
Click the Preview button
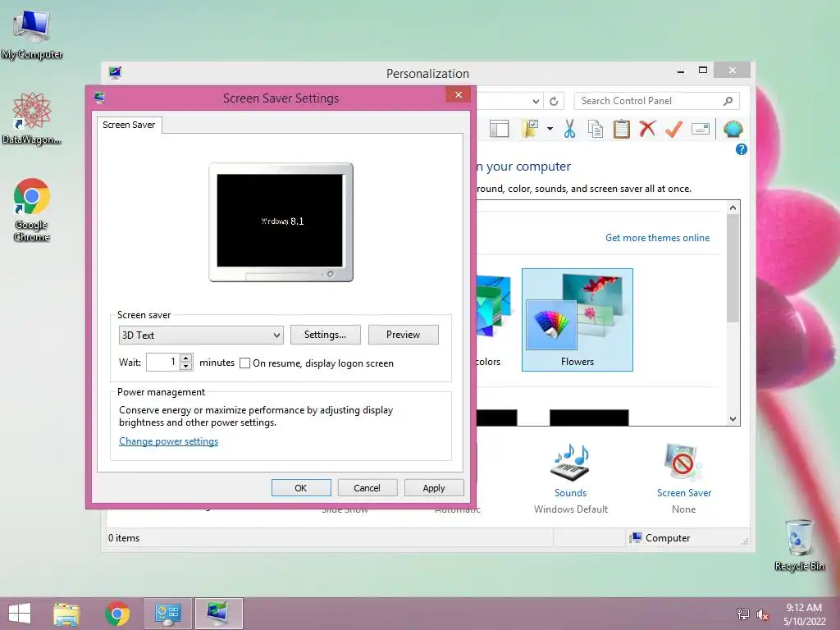tap(404, 335)
